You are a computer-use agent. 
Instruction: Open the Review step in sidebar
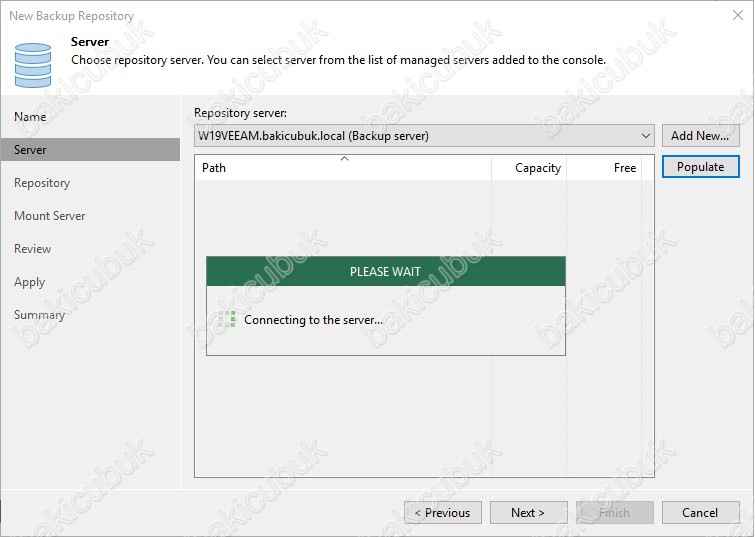click(32, 249)
